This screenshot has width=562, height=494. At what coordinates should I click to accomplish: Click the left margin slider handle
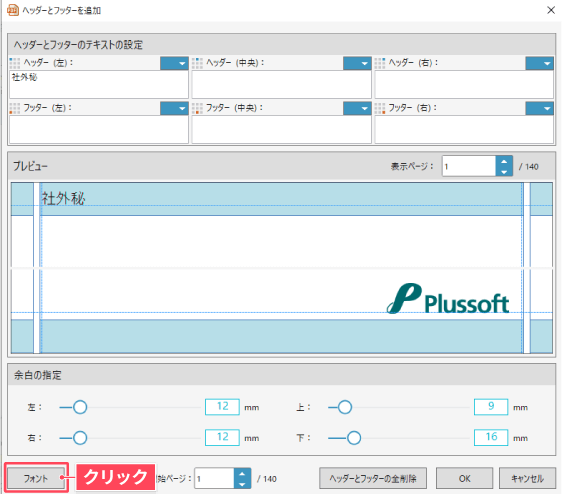click(x=80, y=407)
